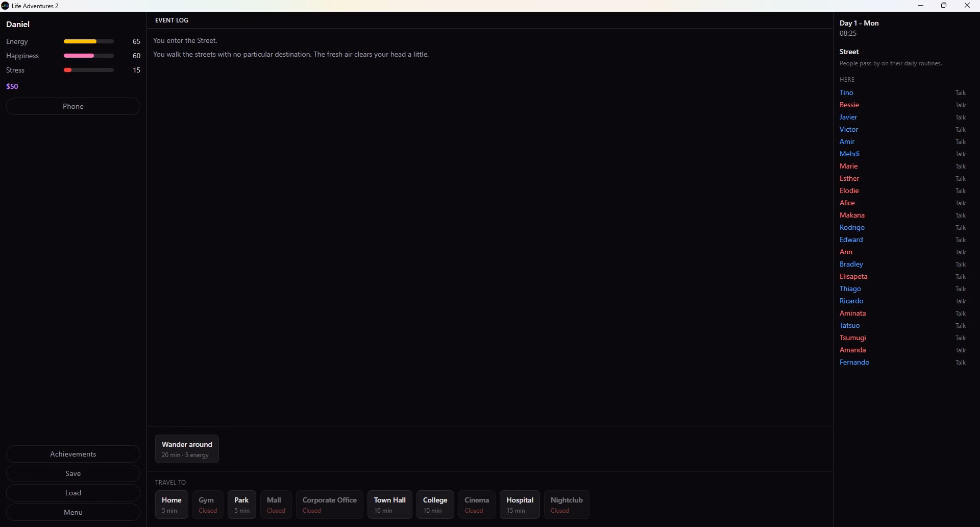Talk to Elisapeta
This screenshot has width=980, height=527.
[x=960, y=277]
